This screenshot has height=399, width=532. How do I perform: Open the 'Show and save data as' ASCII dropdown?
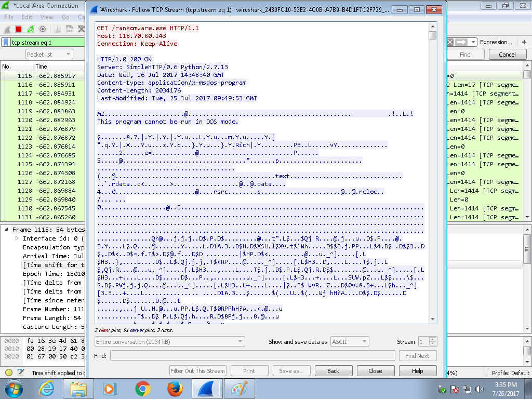[x=350, y=342]
